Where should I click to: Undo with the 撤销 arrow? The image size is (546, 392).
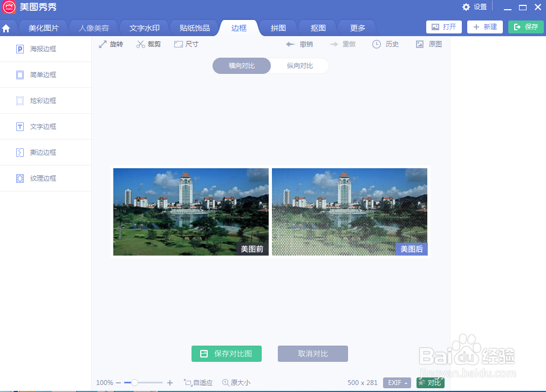tap(299, 44)
